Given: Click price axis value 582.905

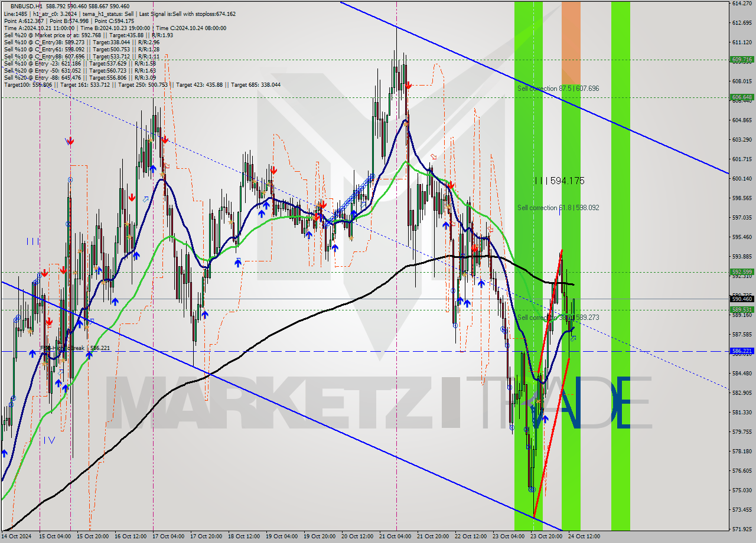Looking at the screenshot, I should [x=742, y=392].
